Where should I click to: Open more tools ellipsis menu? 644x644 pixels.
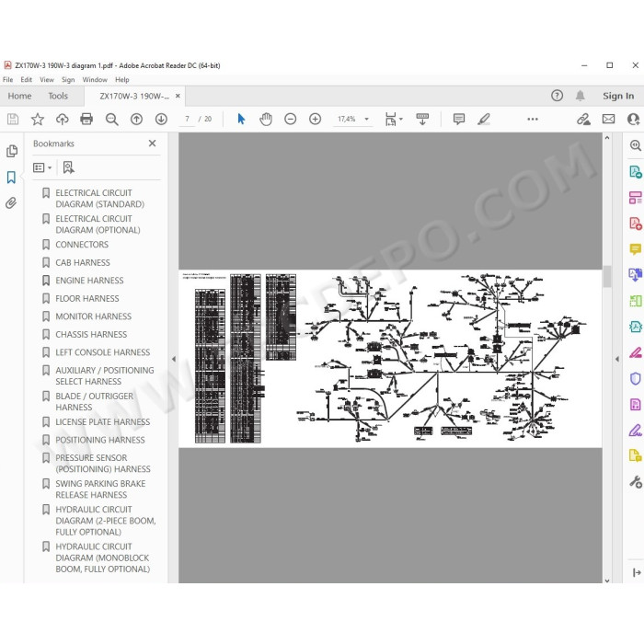pyautogui.click(x=533, y=119)
